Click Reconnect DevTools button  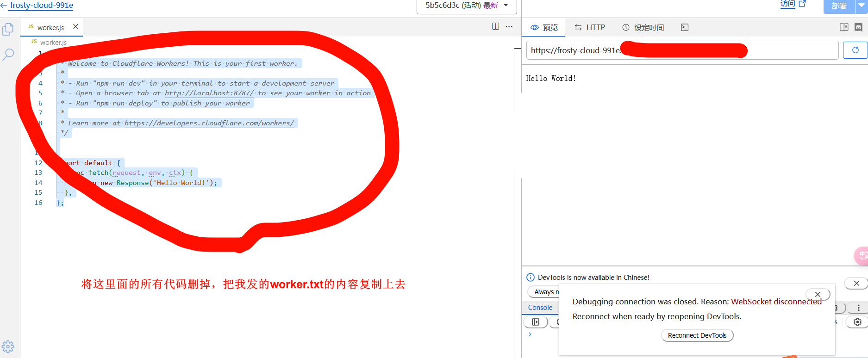[697, 335]
